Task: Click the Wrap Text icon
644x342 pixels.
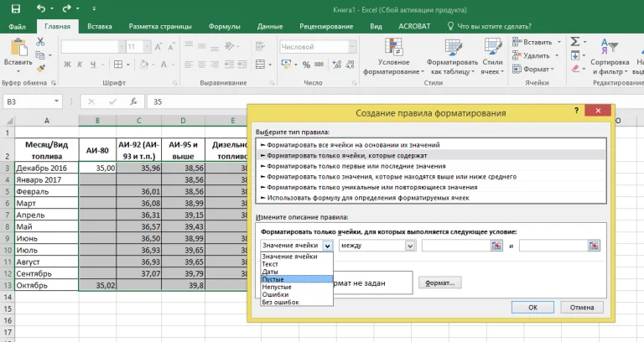Action: [x=260, y=46]
